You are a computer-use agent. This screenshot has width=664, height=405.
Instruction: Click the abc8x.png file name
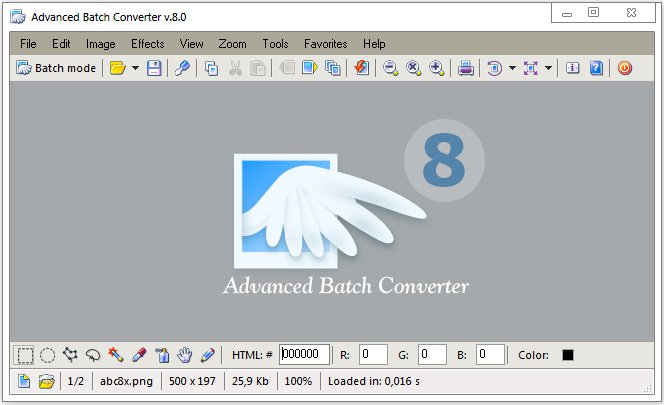126,381
